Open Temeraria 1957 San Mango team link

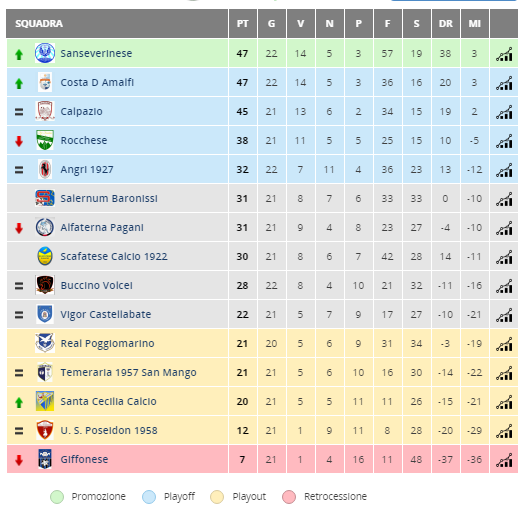point(128,373)
